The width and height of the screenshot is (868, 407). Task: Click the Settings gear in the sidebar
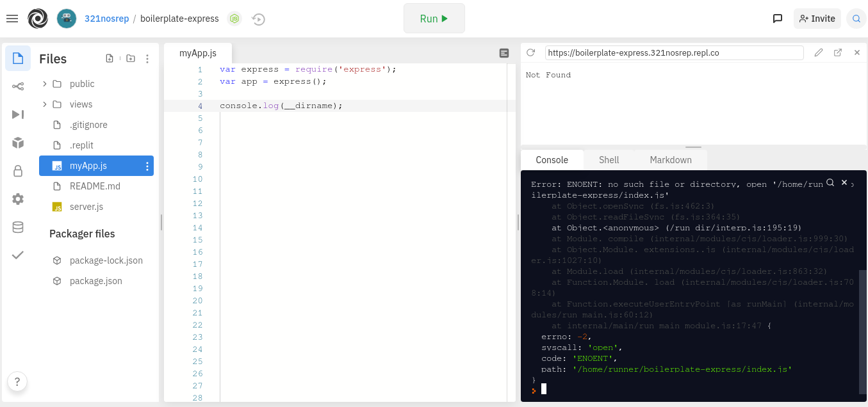pyautogui.click(x=17, y=198)
